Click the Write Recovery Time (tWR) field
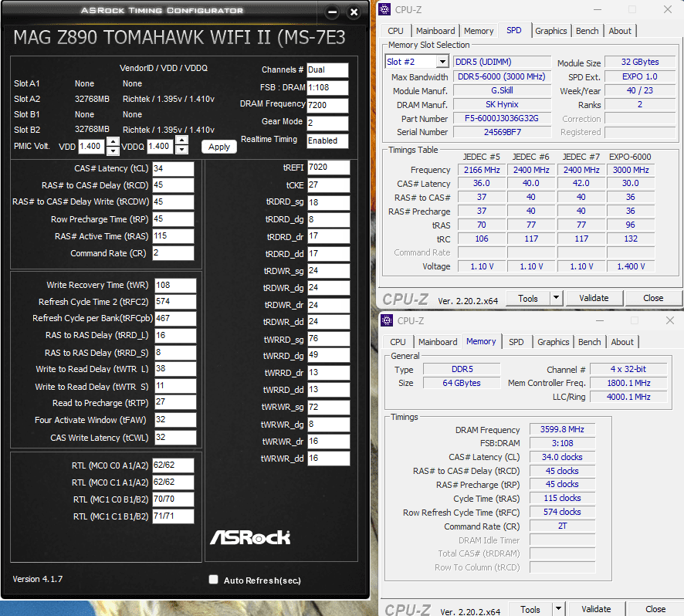The image size is (684, 616). 176,286
